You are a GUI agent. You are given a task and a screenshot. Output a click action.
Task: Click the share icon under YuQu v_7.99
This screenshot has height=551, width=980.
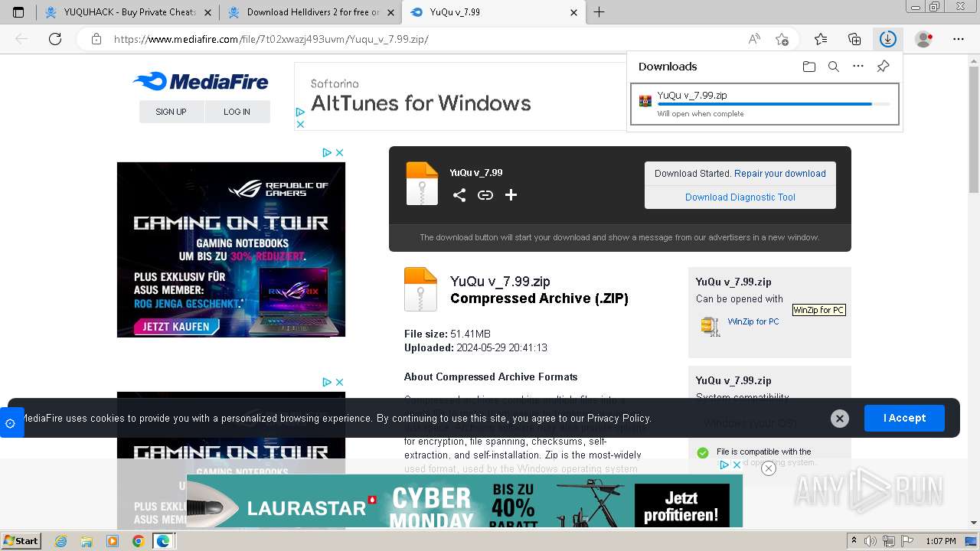coord(459,195)
